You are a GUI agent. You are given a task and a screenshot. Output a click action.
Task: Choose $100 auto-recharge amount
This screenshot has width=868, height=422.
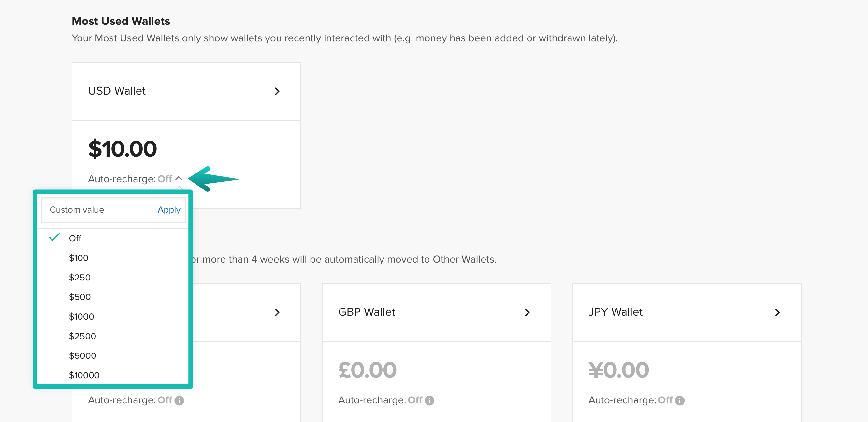79,258
